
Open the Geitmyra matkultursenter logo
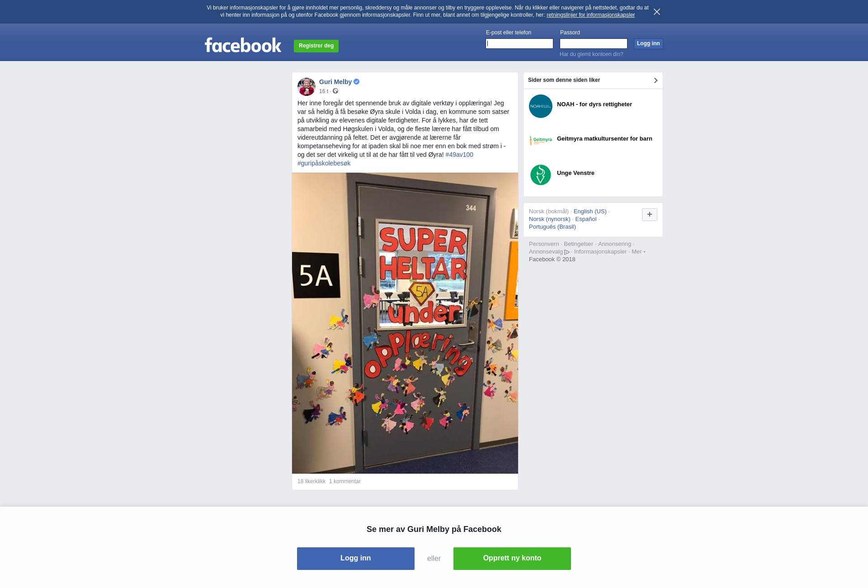pyautogui.click(x=541, y=141)
